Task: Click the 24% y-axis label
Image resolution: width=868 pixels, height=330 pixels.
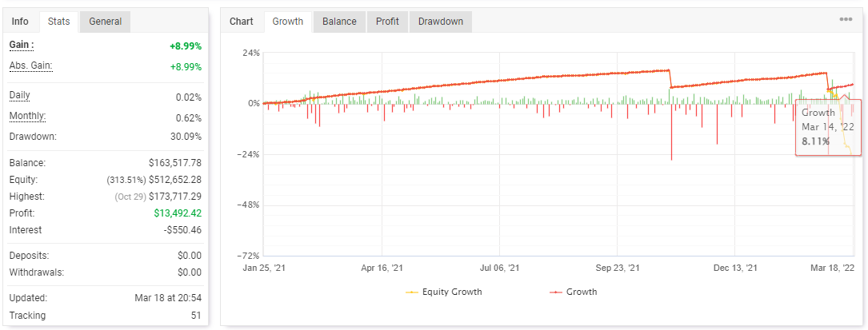Action: tap(250, 53)
